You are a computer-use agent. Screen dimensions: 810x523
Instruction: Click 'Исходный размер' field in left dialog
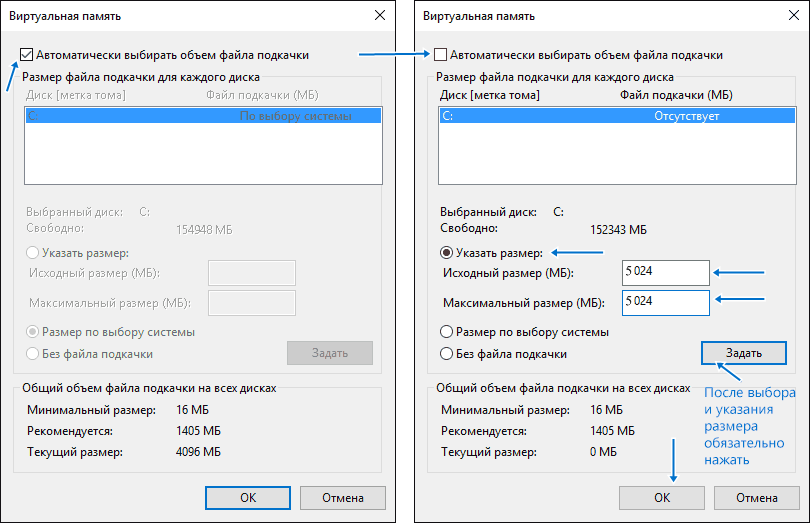point(252,272)
